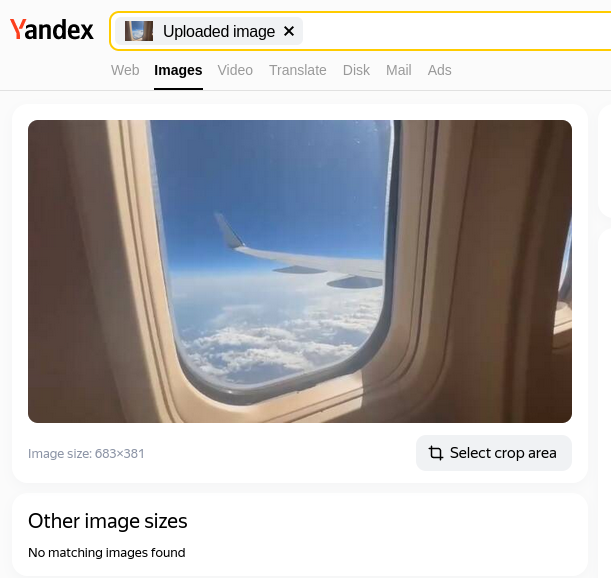
Task: Switch to the Images tab
Action: [x=178, y=70]
